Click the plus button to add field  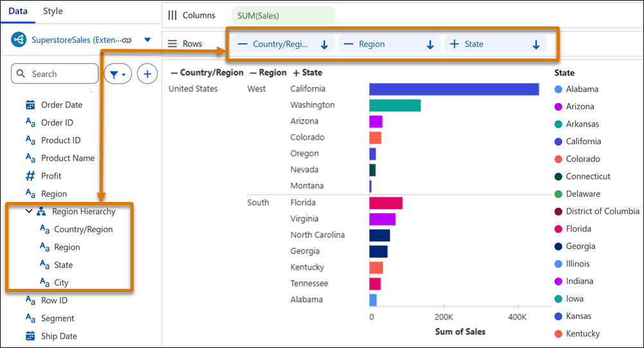pos(147,74)
